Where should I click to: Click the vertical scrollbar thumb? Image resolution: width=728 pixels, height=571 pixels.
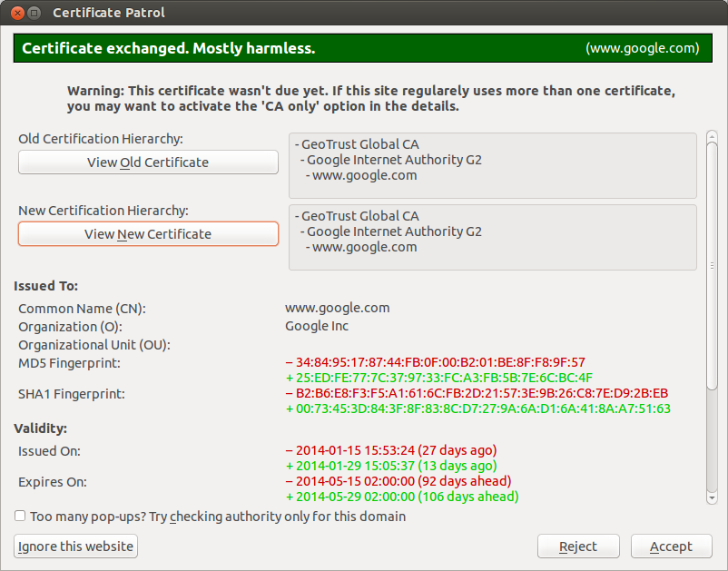coord(712,266)
